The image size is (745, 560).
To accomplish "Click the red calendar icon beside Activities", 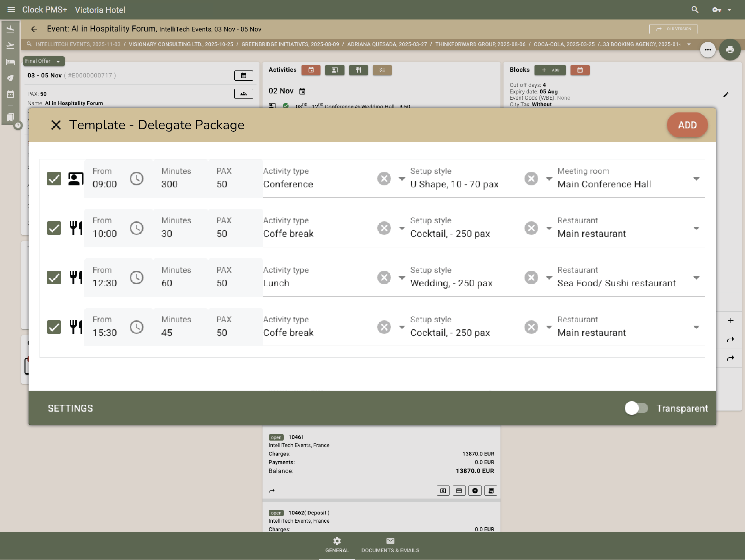I will coord(310,70).
